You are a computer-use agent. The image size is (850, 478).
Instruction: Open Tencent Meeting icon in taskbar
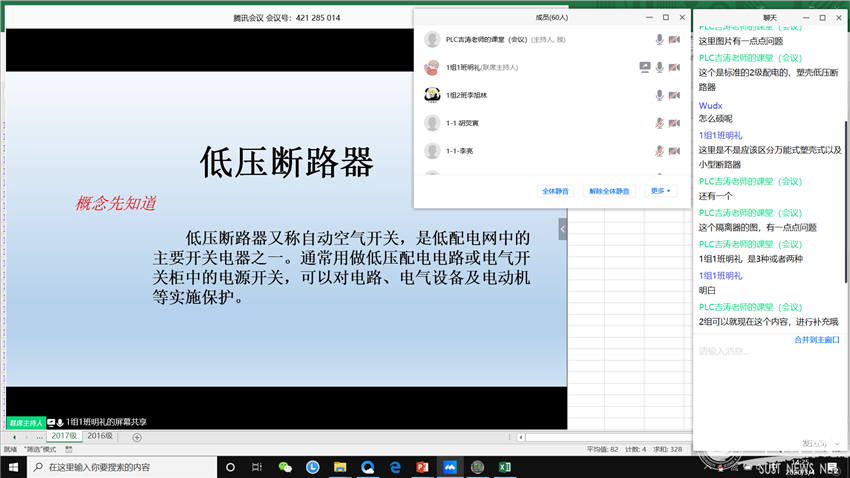(x=450, y=467)
